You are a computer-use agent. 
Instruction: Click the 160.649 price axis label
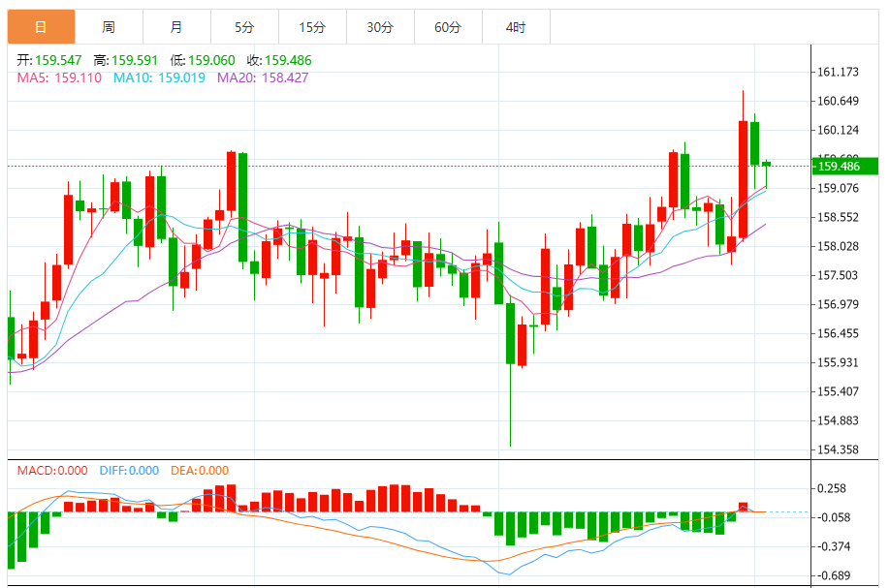(838, 101)
